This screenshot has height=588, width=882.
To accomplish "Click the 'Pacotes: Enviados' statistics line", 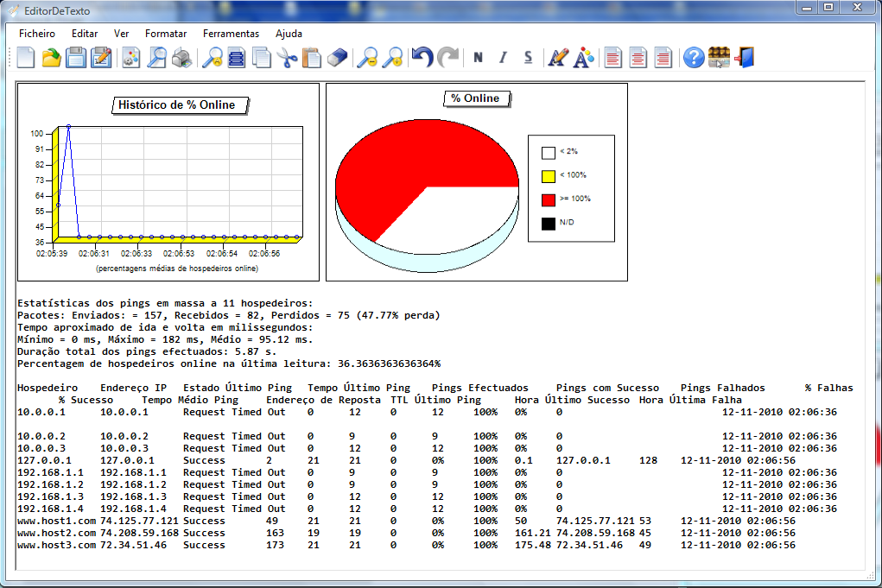I will click(x=228, y=315).
